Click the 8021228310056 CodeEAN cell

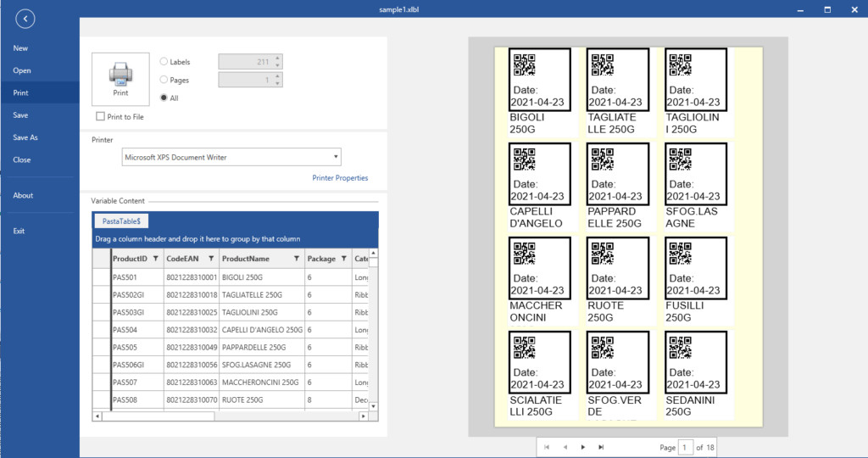pyautogui.click(x=192, y=365)
